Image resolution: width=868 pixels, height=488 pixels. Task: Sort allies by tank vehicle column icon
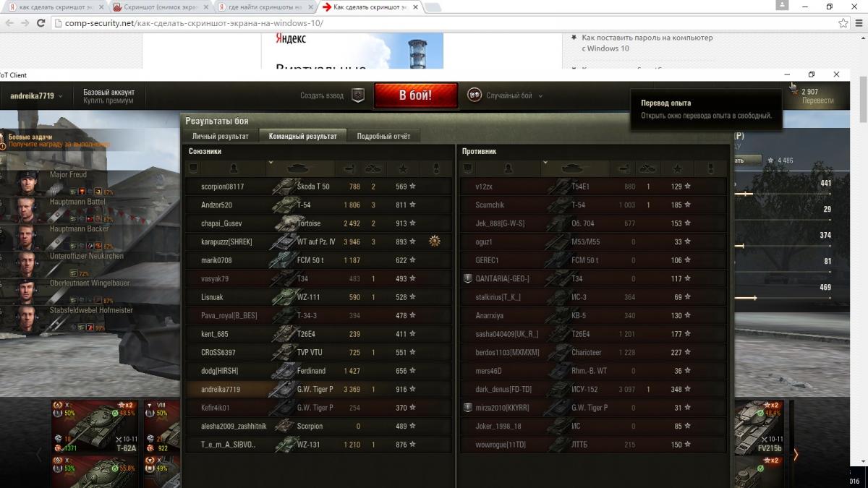coord(300,168)
